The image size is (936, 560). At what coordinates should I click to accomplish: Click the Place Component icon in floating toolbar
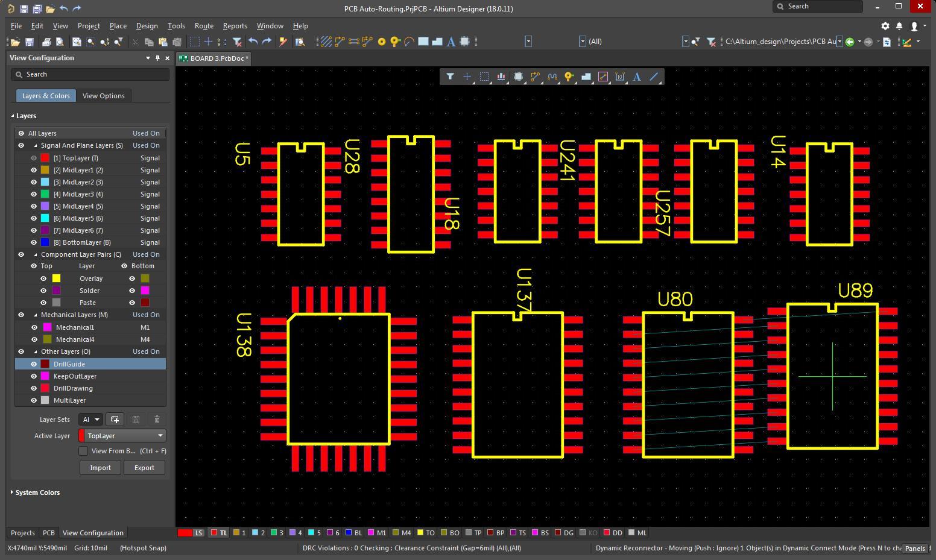[518, 77]
